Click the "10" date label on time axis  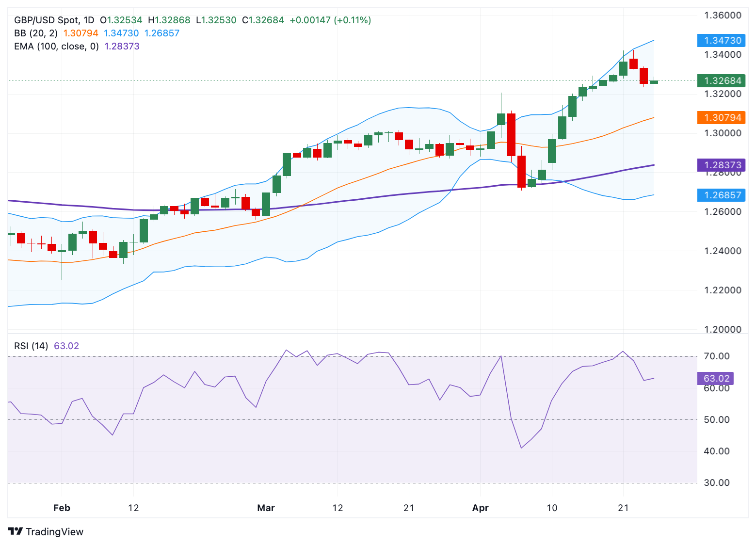[x=552, y=508]
